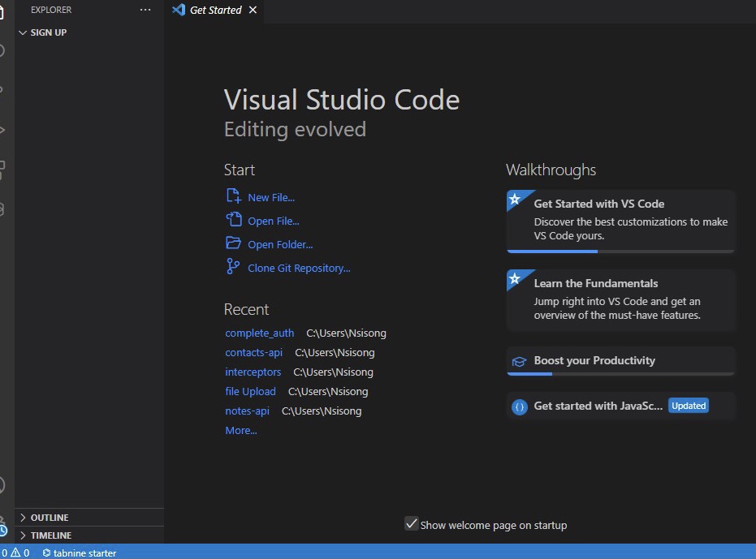The width and height of the screenshot is (756, 559).
Task: Open Explorer more actions ellipsis
Action: click(145, 10)
